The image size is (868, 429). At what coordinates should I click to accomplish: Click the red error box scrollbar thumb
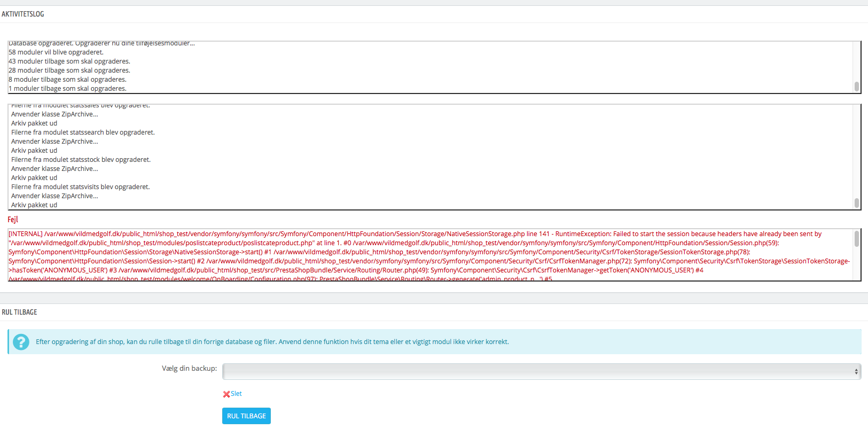857,239
